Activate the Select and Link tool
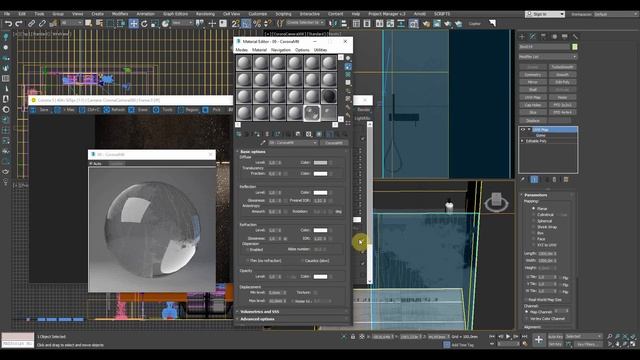 [x=31, y=24]
